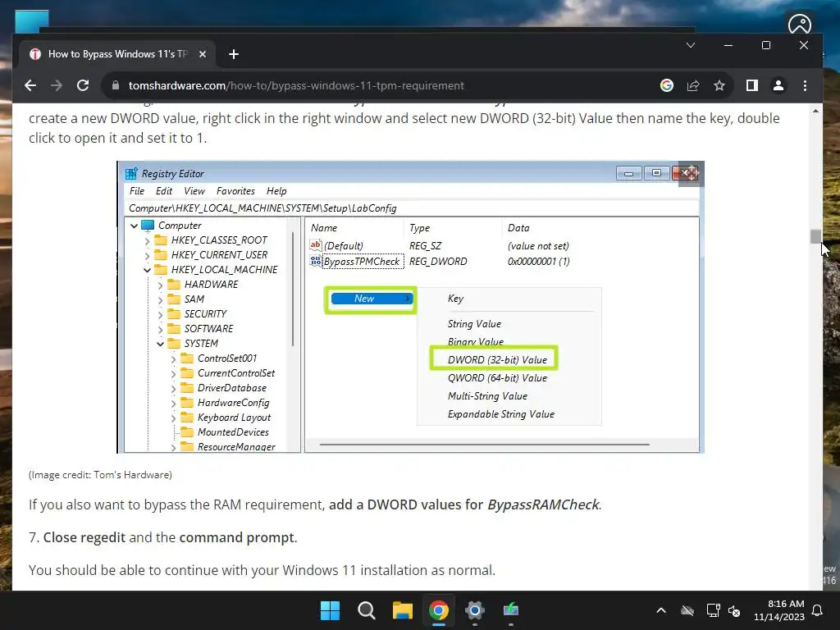Open the network status tray icon
840x630 pixels.
tap(713, 610)
